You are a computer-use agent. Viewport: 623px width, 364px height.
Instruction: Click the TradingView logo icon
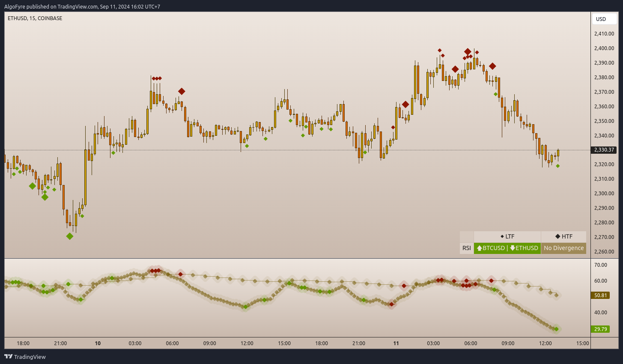8,356
